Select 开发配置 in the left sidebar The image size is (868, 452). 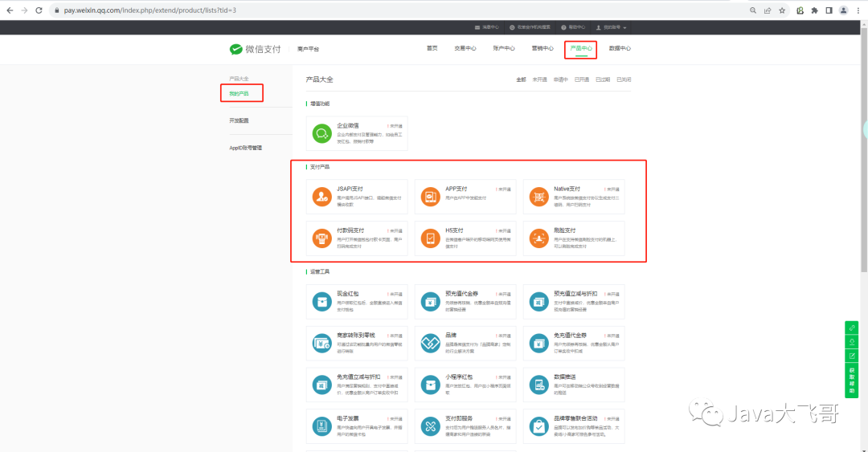(x=240, y=120)
